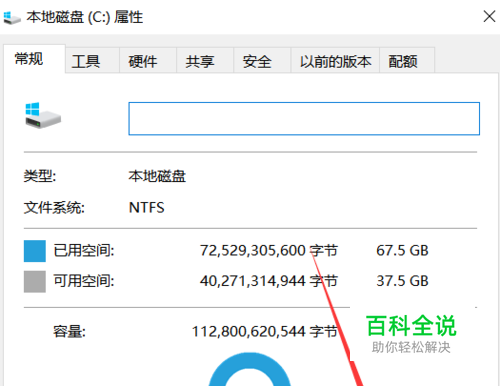Open the 共享 tab
Image resolution: width=500 pixels, height=386 pixels.
[205, 61]
